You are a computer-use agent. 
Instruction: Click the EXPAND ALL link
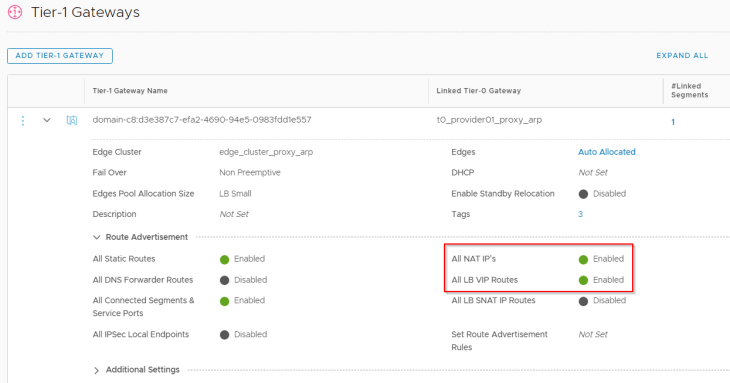tap(682, 55)
